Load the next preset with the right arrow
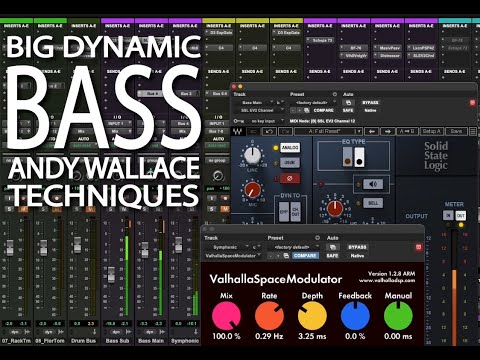 click(x=387, y=132)
